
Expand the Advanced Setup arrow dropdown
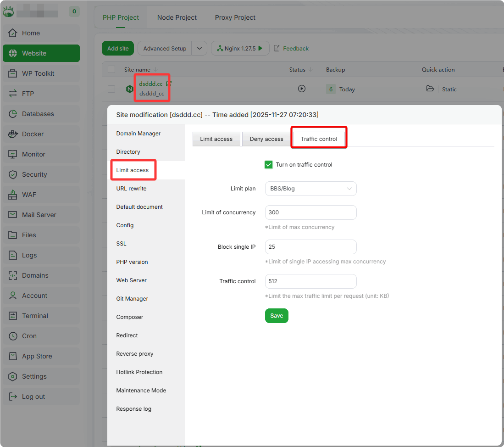(x=199, y=48)
